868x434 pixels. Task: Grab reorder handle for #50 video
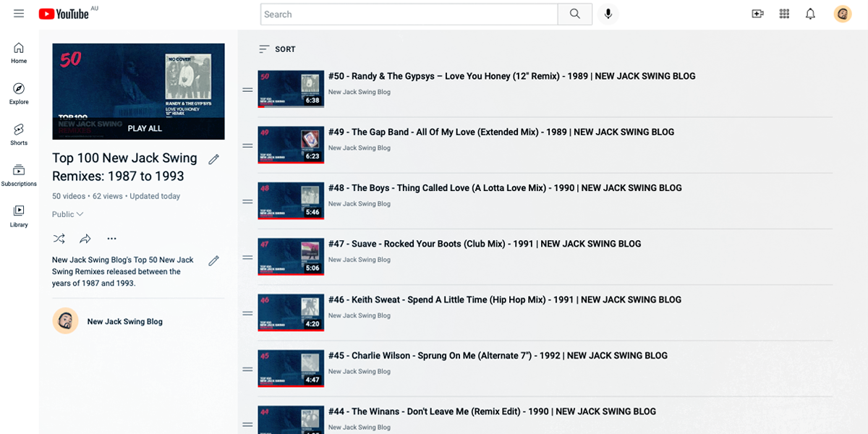coord(247,90)
